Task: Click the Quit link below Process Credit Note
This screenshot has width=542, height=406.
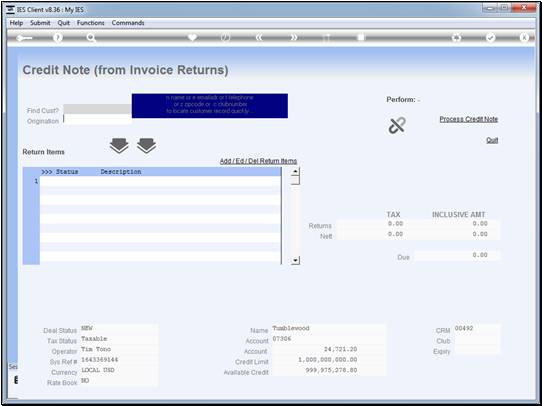Action: (x=492, y=140)
